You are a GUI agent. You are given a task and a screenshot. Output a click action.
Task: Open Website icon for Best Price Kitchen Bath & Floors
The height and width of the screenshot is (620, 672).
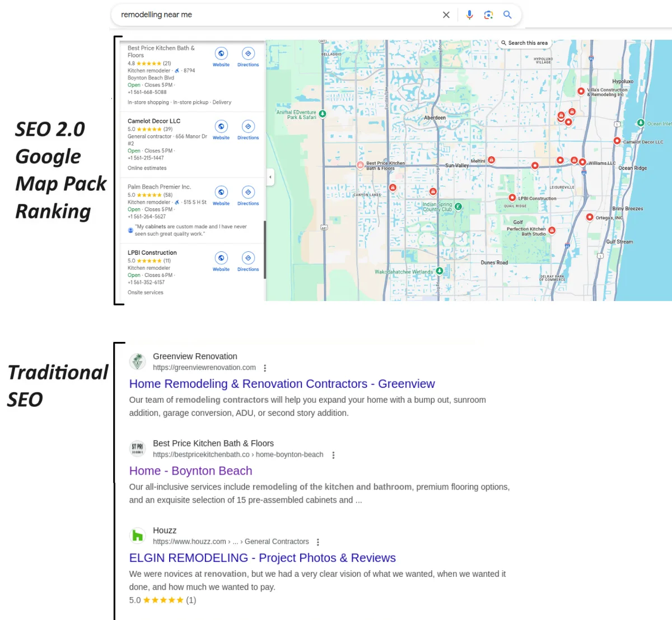pos(221,54)
